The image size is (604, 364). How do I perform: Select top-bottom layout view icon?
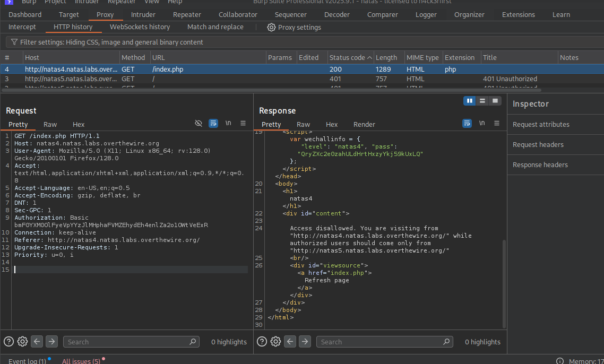[482, 101]
